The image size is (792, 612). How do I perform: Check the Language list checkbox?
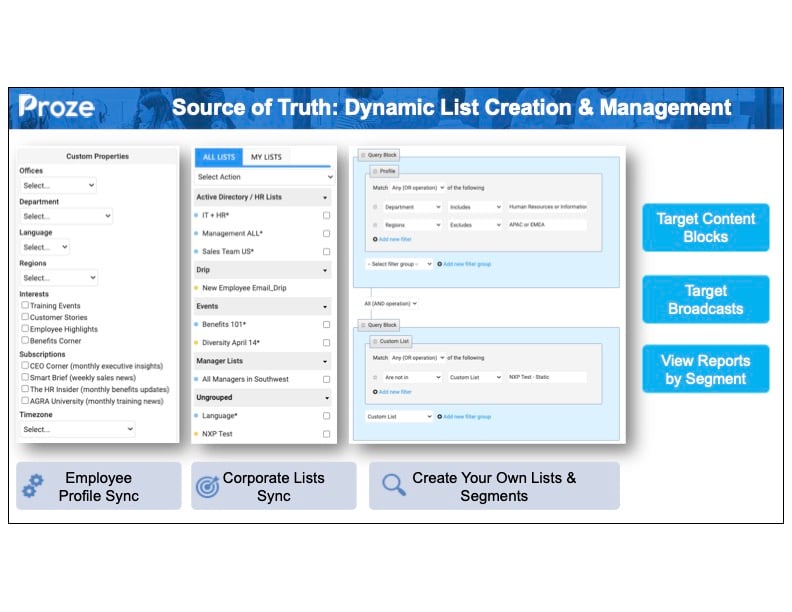(326, 416)
